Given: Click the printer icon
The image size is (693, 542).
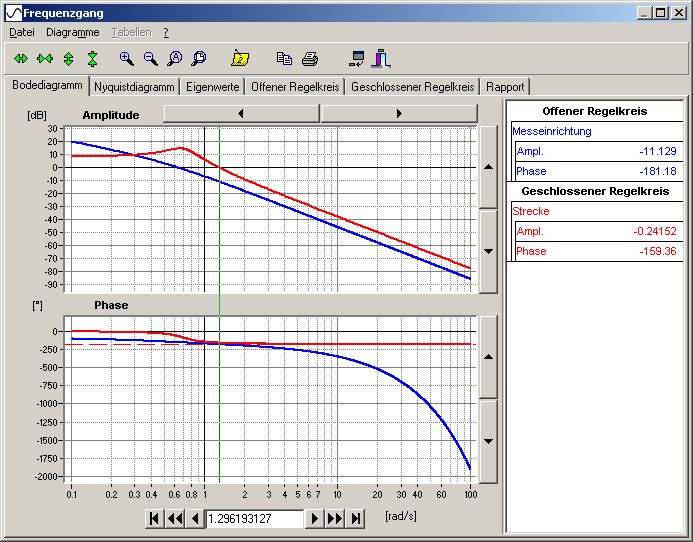Looking at the screenshot, I should (309, 58).
